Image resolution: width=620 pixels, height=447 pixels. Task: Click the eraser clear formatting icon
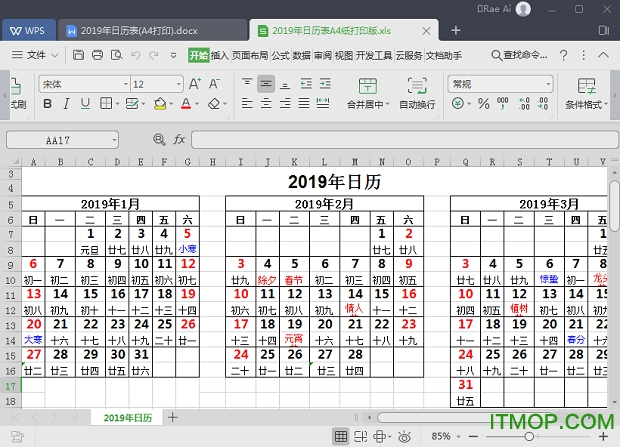tap(214, 104)
